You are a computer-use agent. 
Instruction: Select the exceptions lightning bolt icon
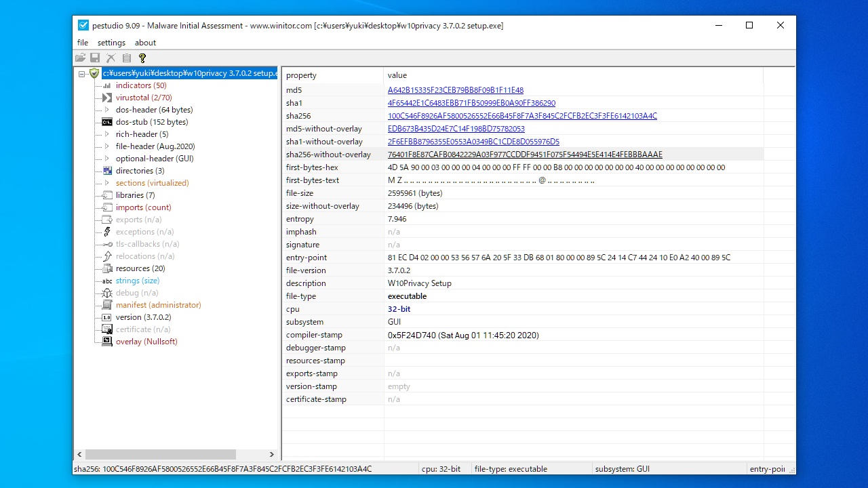(x=107, y=232)
